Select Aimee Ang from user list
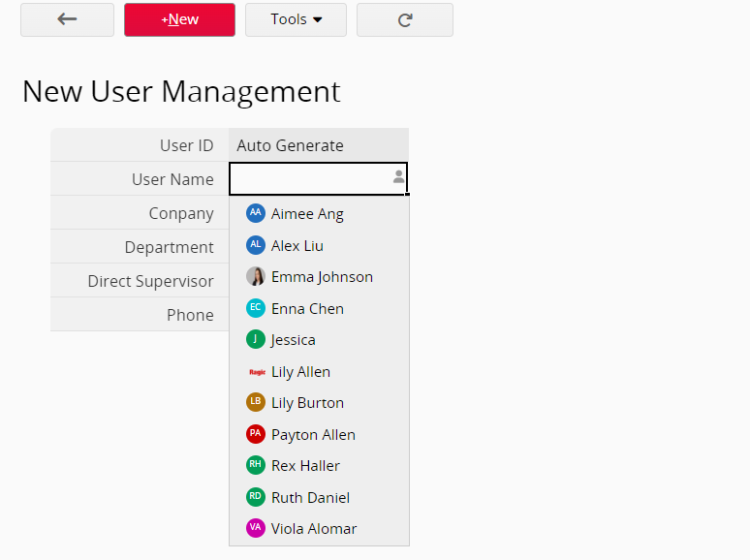750x560 pixels. pyautogui.click(x=319, y=213)
